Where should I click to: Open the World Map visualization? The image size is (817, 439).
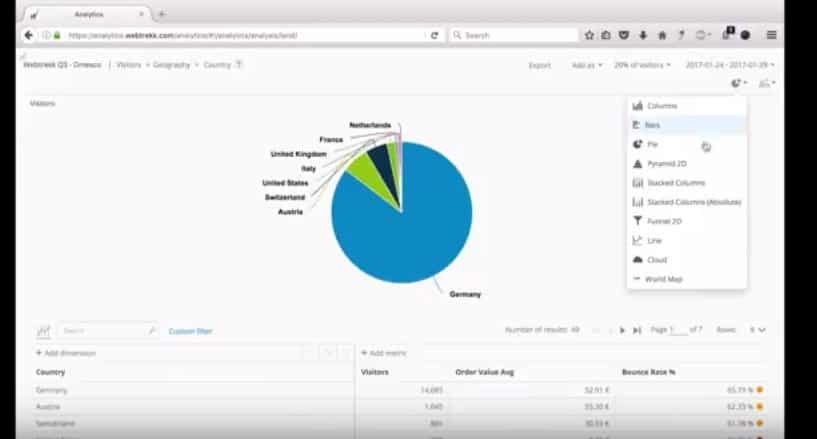(665, 279)
